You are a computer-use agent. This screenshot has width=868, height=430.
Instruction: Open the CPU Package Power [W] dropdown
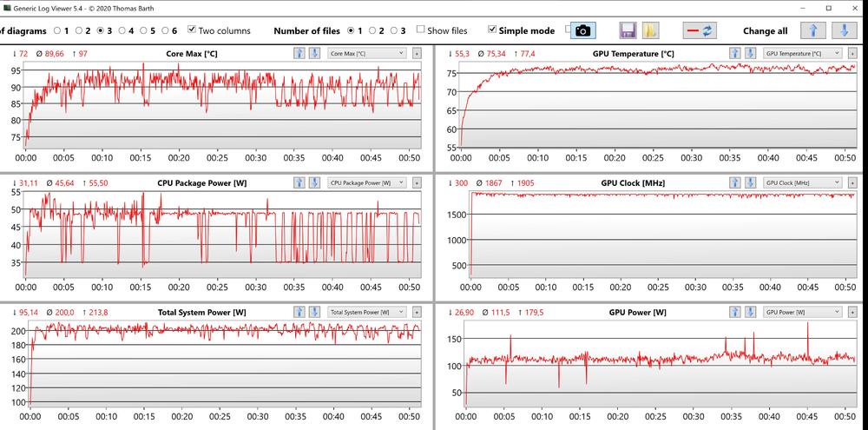point(367,182)
